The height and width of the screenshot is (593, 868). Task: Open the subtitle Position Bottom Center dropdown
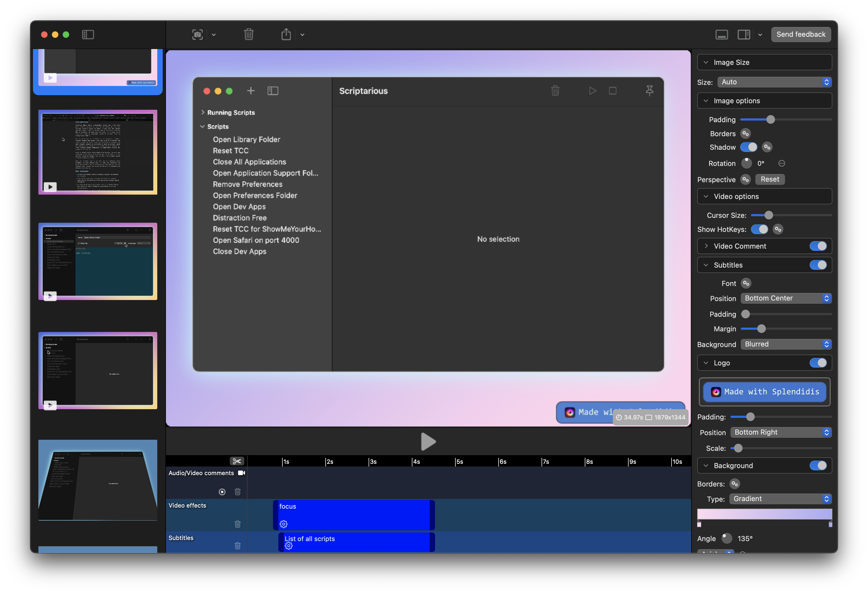pos(786,298)
